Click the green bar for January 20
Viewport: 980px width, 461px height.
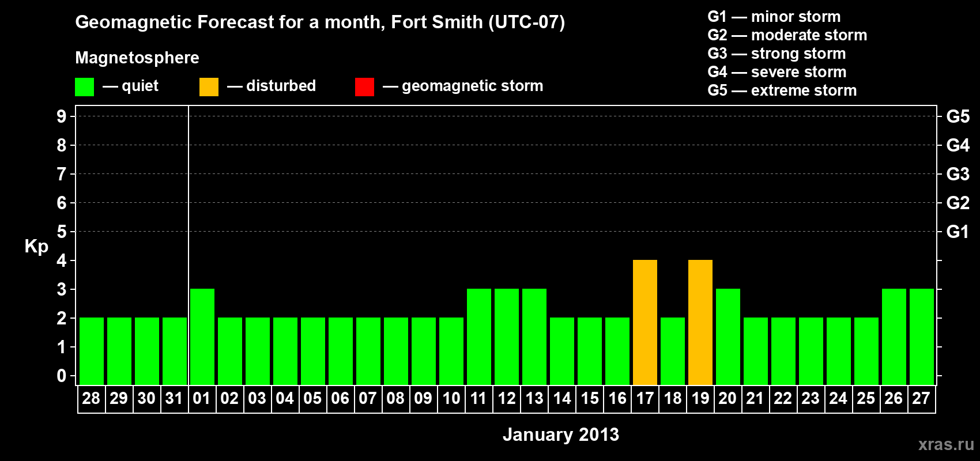(x=728, y=337)
